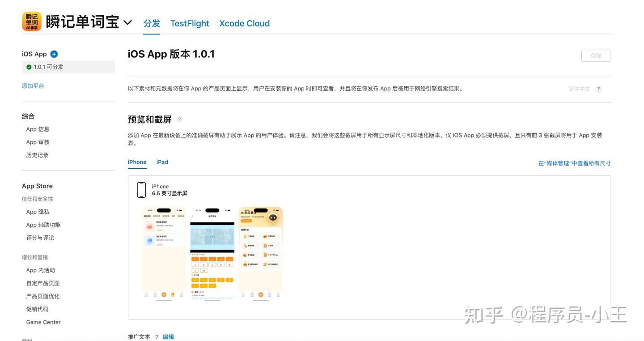Open Game Center in the sidebar
This screenshot has width=644, height=341.
[x=43, y=322]
